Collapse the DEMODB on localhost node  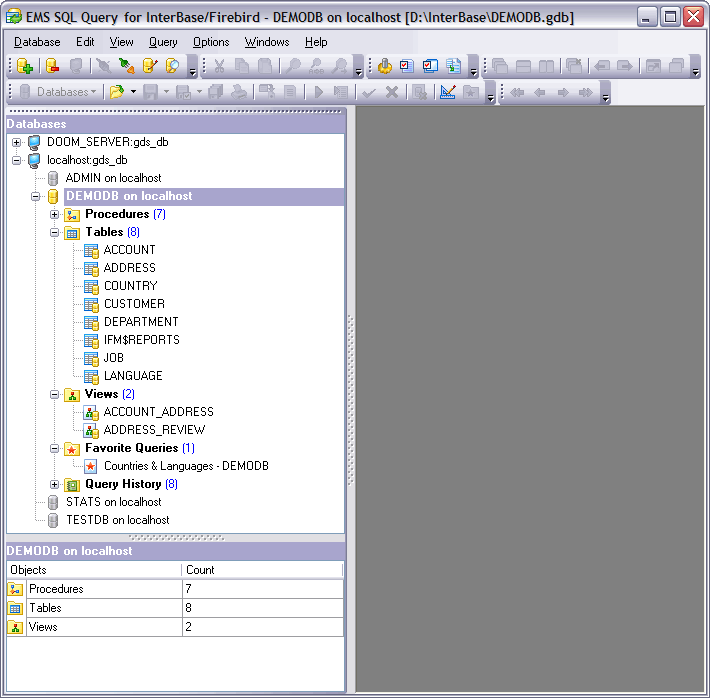coord(35,196)
